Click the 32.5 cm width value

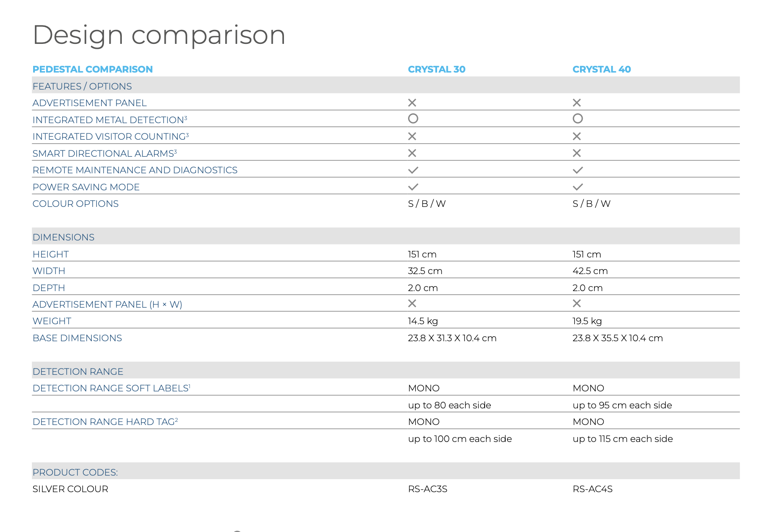(x=425, y=271)
